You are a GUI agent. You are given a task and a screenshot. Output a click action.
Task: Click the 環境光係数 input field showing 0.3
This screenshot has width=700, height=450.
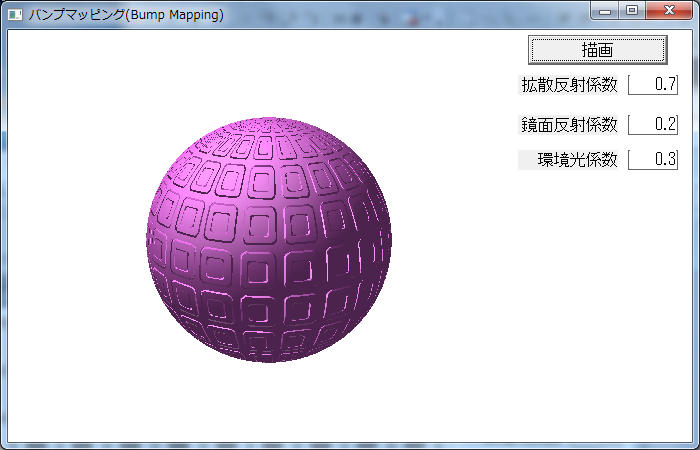(x=653, y=159)
